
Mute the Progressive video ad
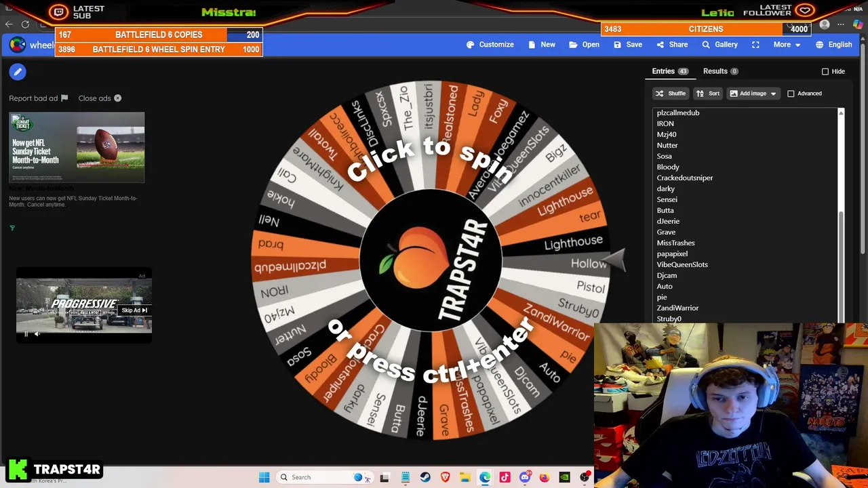tap(37, 333)
